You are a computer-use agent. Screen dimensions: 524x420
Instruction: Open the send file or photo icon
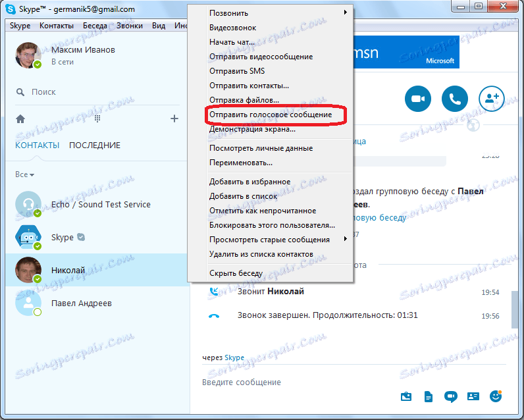tap(406, 396)
